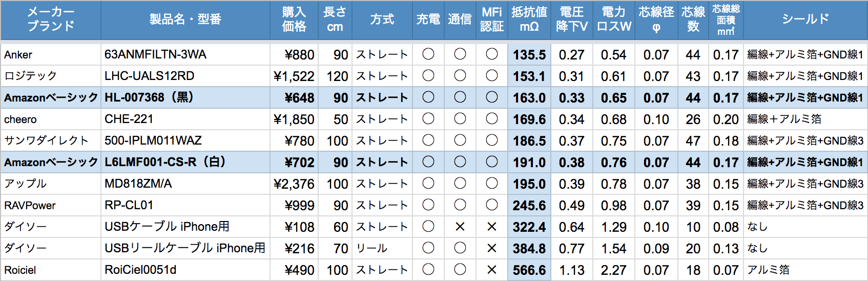
Task: Click resistance value '153.1'
Action: tap(529, 76)
